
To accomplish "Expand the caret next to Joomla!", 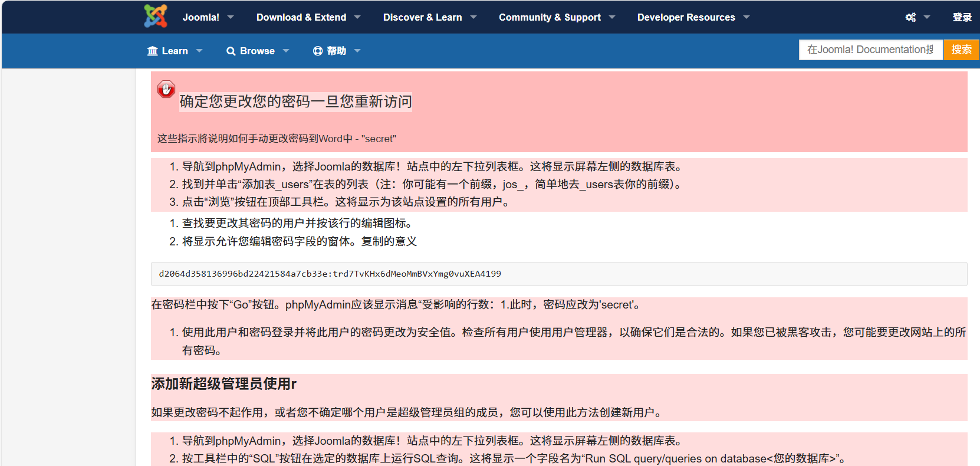I will [231, 17].
